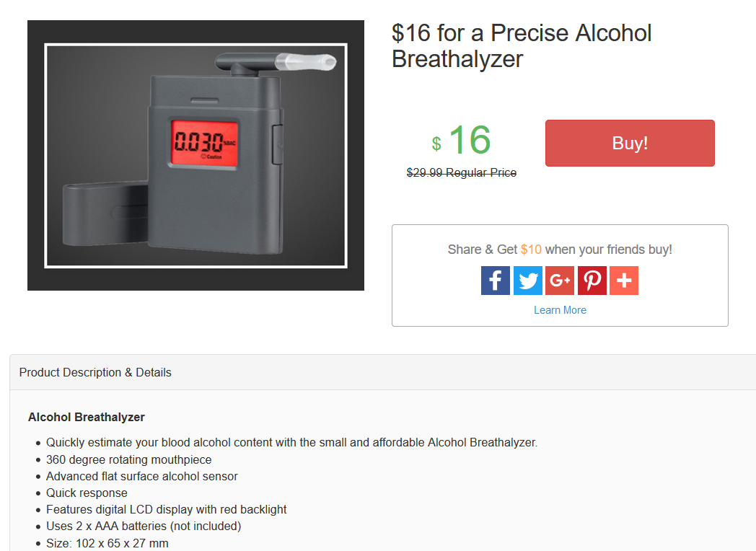Open more sharing options plus icon
This screenshot has width=756, height=551.
coord(624,281)
